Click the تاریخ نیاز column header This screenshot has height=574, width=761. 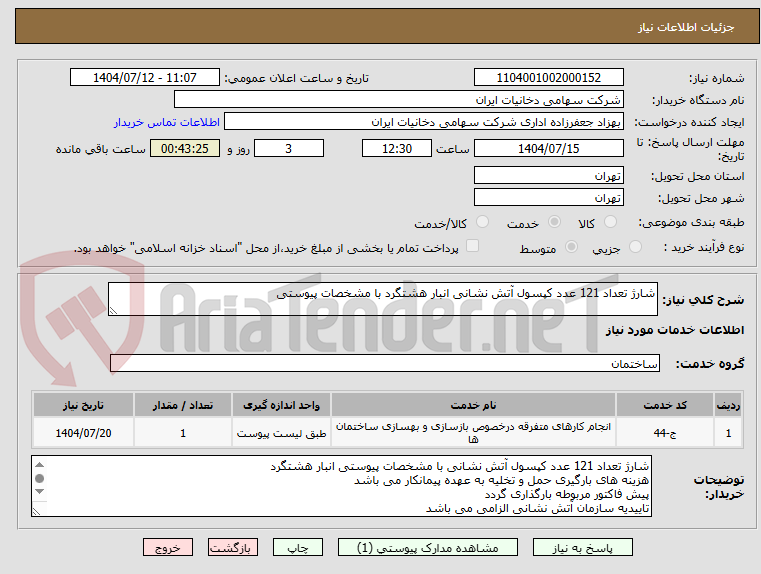click(83, 405)
